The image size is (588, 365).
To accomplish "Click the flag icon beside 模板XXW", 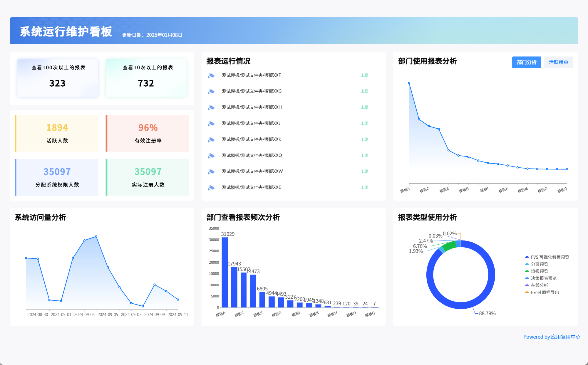I will point(211,171).
